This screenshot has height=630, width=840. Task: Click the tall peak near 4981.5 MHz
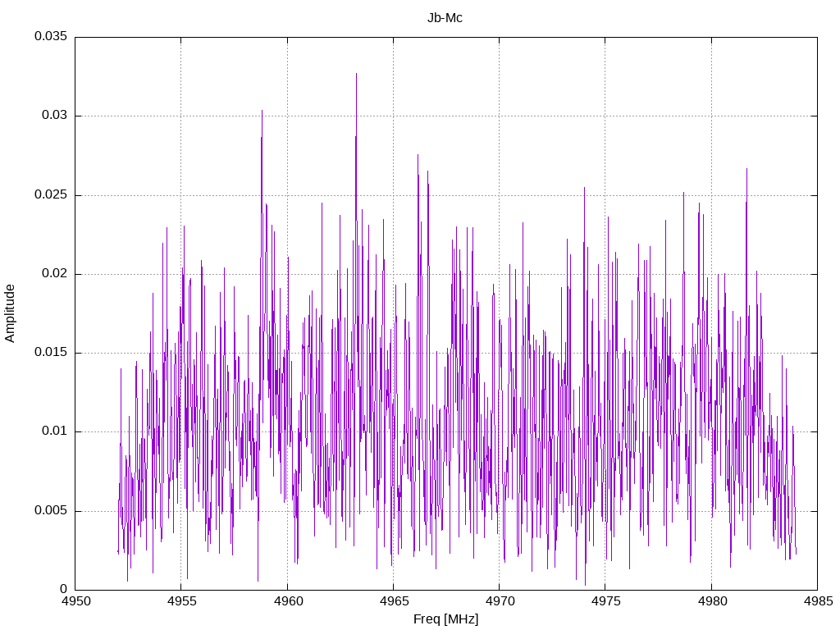click(746, 171)
